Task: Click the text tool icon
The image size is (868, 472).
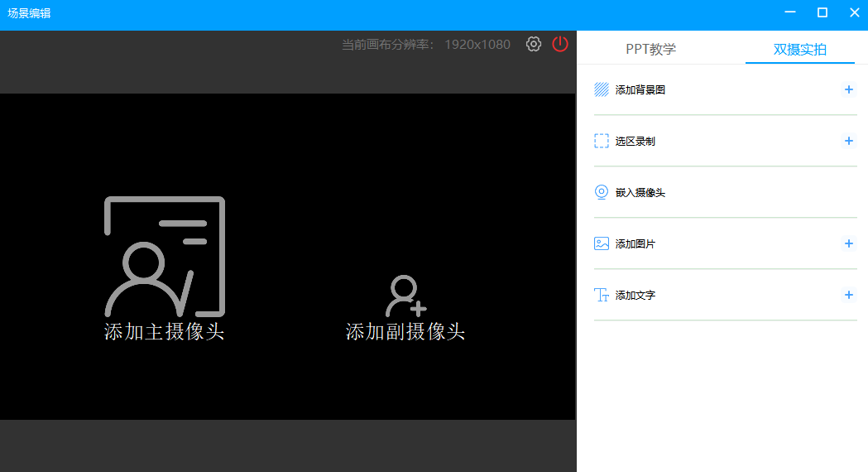Action: click(602, 295)
